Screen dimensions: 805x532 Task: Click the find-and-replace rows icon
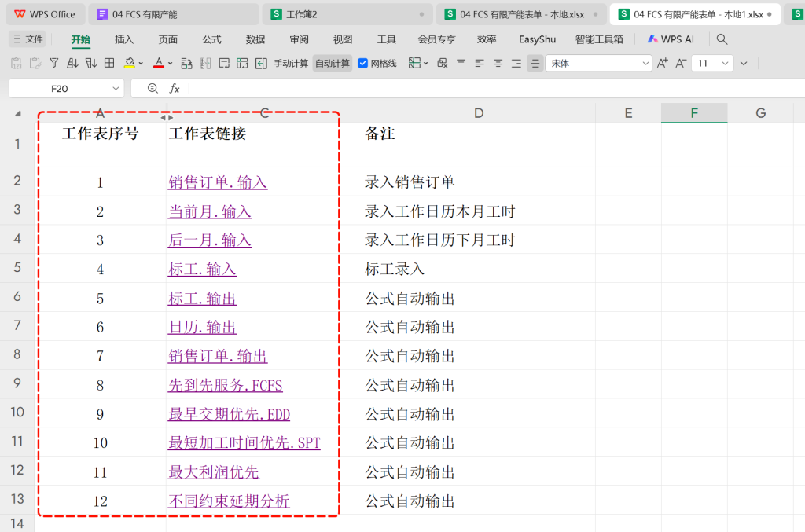[x=187, y=63]
